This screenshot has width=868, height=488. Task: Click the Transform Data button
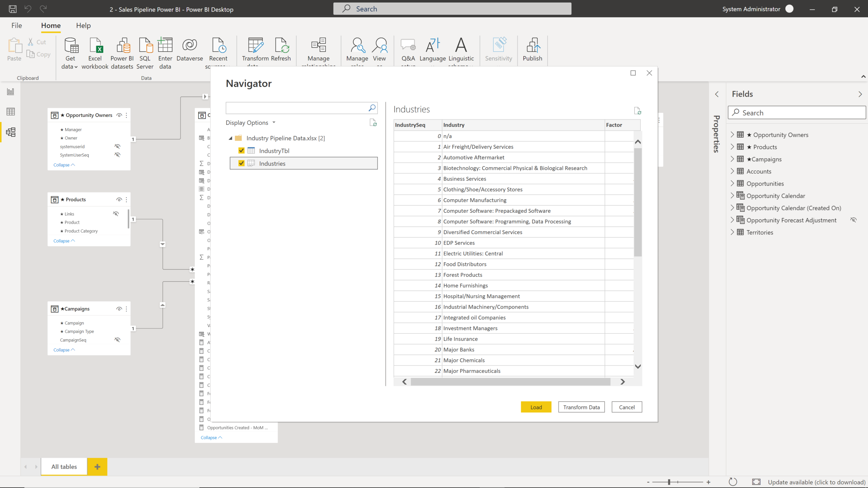coord(581,407)
